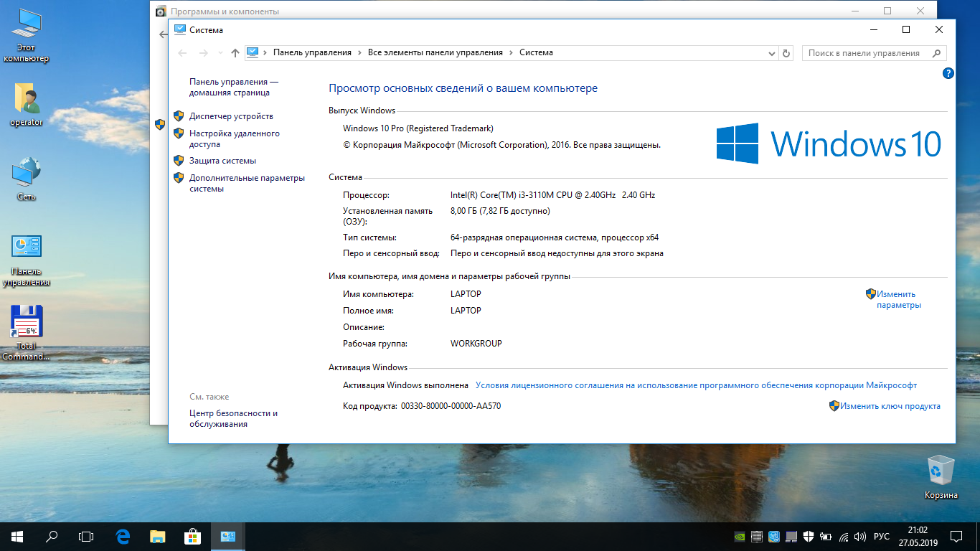Screen dimensions: 980x551
Task: Click the grid-pattern tray icon after NVIDIA
Action: 757,537
